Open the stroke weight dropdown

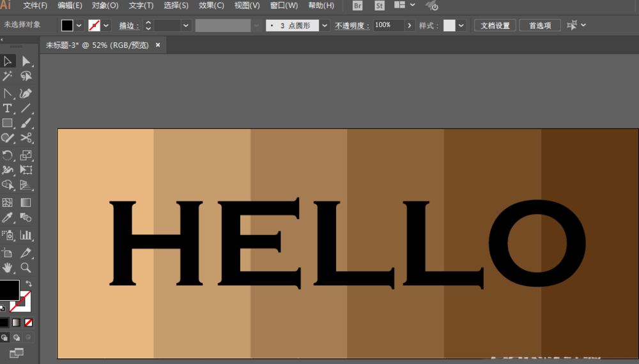186,26
